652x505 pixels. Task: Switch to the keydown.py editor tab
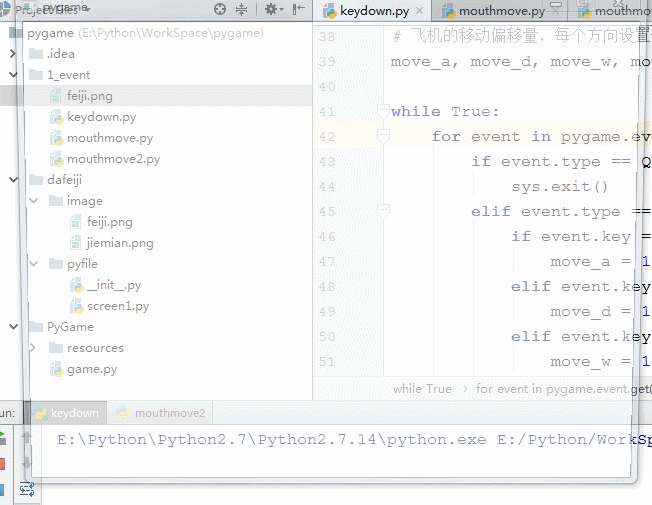(x=374, y=11)
